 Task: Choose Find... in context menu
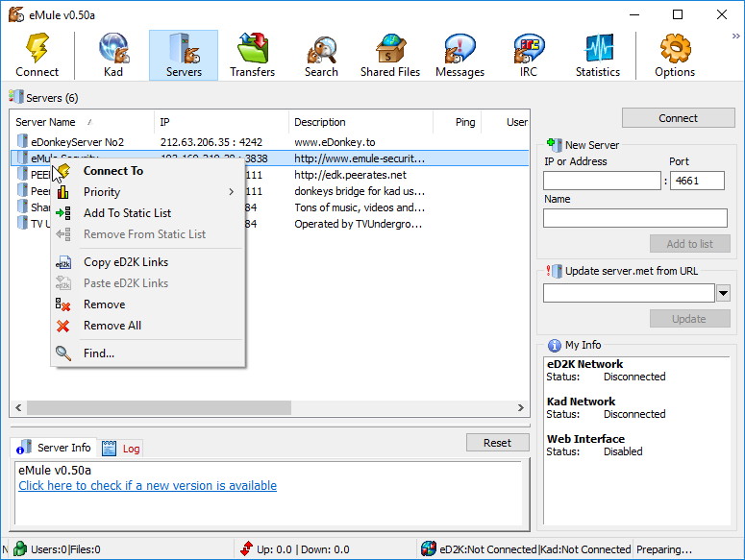click(x=148, y=353)
